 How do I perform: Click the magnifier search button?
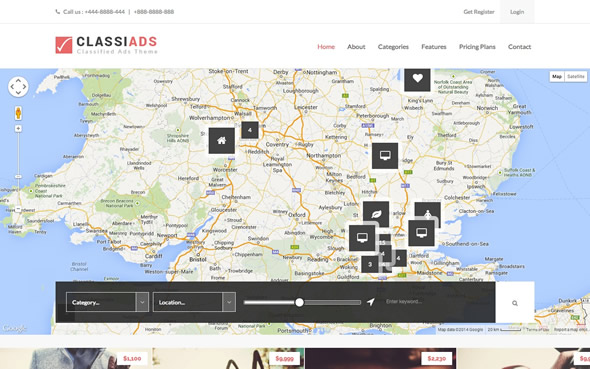tap(515, 302)
